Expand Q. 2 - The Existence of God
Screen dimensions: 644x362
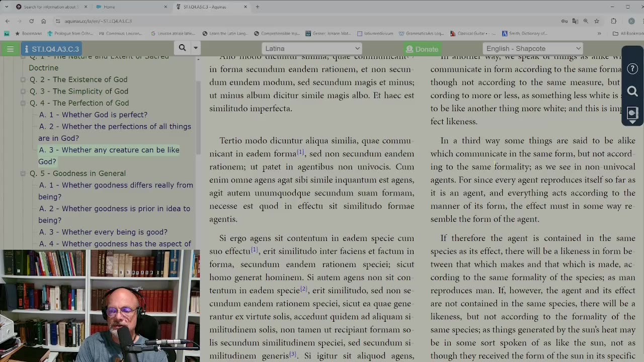pyautogui.click(x=23, y=79)
